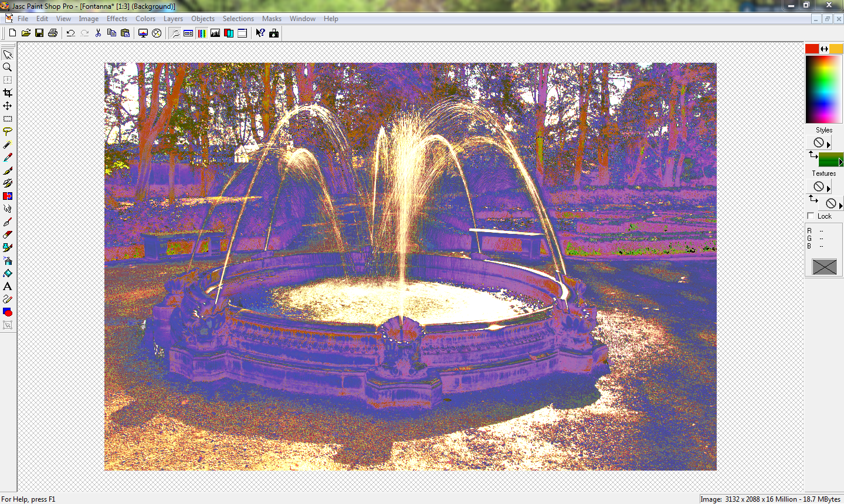The height and width of the screenshot is (504, 844).
Task: Open the Help menu
Action: coord(331,19)
